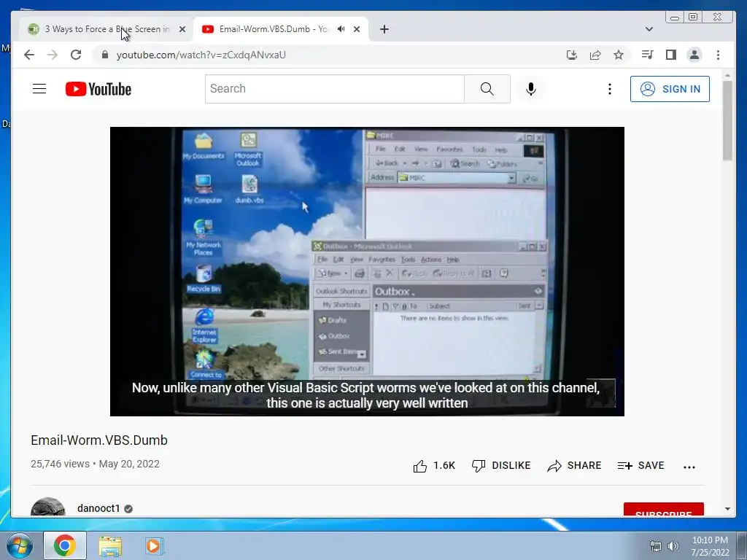Click the SIGN IN button
The height and width of the screenshot is (560, 747).
[x=670, y=89]
